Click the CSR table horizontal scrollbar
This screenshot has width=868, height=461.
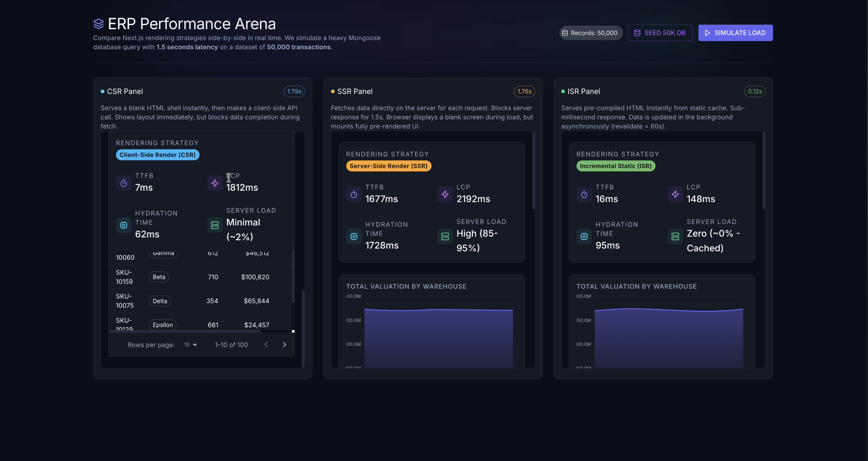(185, 331)
